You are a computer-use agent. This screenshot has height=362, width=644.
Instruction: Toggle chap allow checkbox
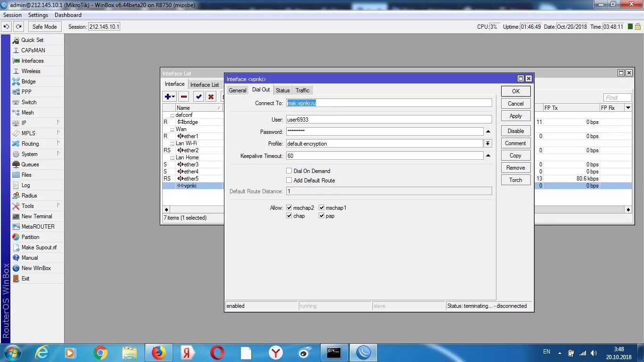289,216
